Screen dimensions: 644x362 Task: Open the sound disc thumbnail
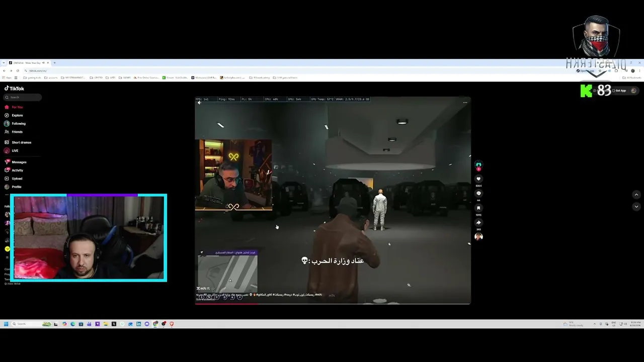[478, 236]
